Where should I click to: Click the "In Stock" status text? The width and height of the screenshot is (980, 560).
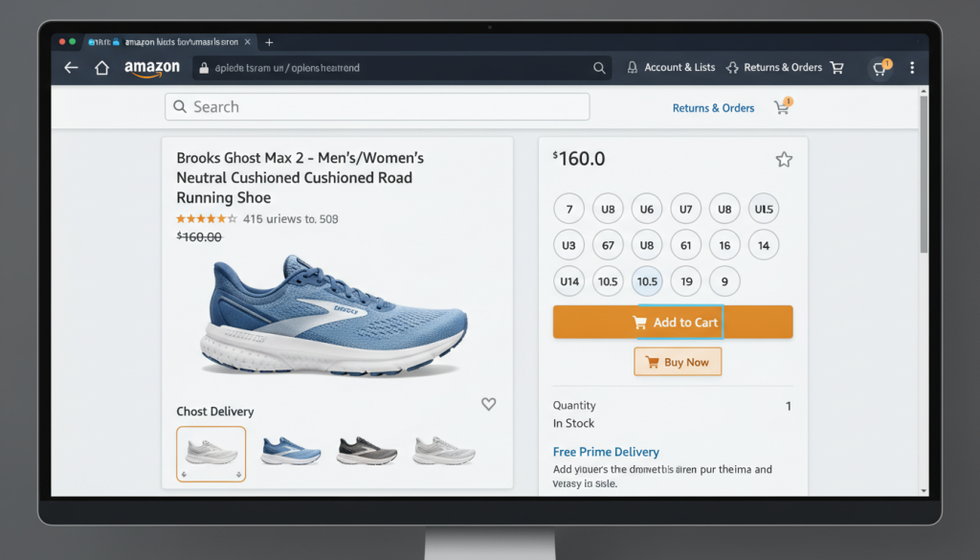tap(574, 423)
